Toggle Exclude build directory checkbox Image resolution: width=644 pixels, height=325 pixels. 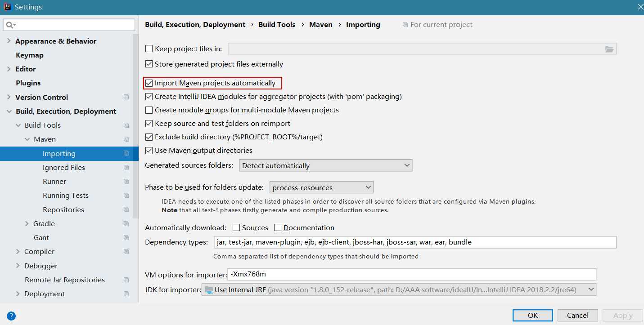pyautogui.click(x=149, y=137)
